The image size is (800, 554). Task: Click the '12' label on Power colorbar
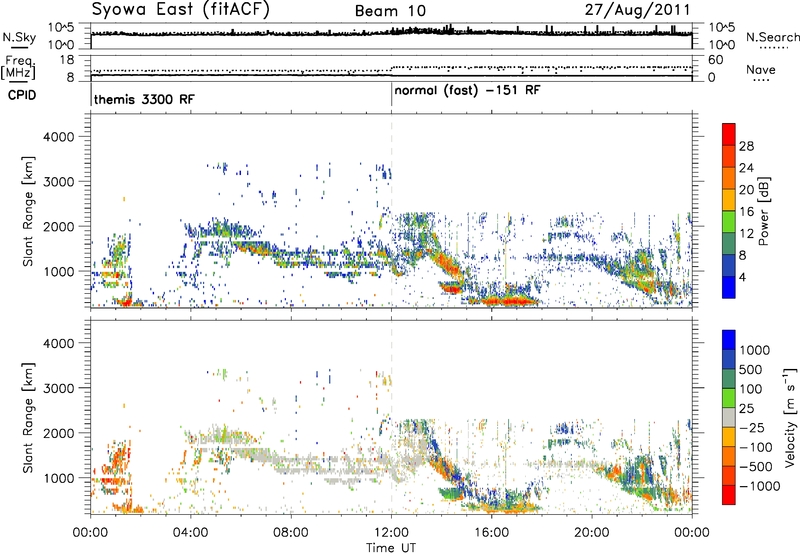click(x=746, y=234)
